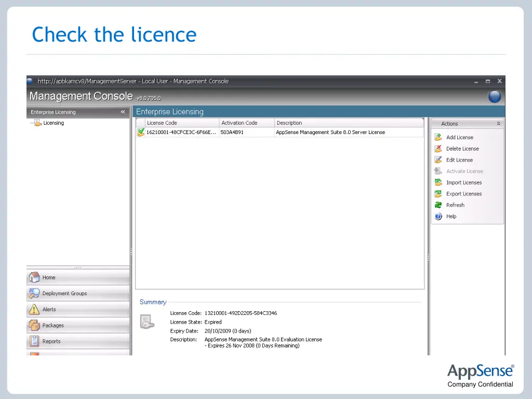Click the Edit License pencil icon
The image size is (532, 399).
click(438, 160)
